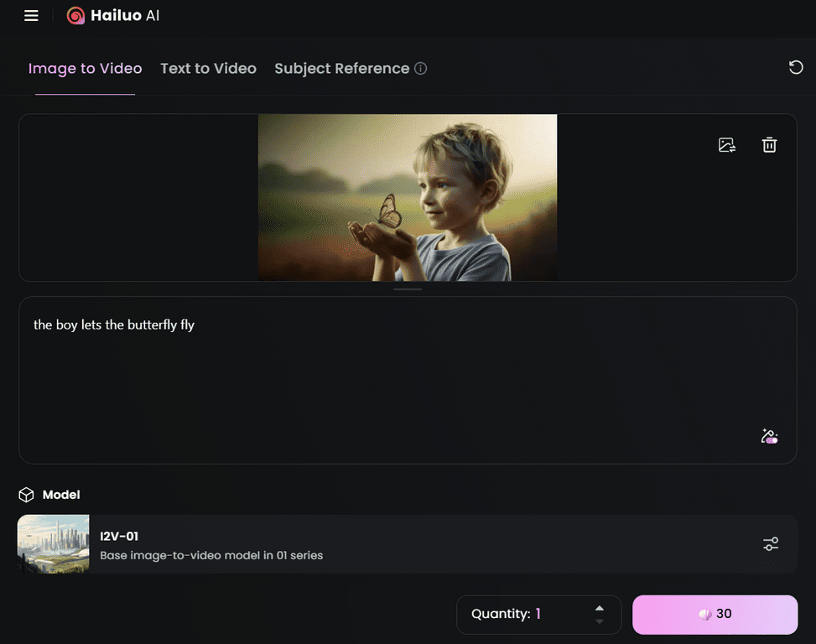Switch to Text to Video tab
The image size is (816, 644).
click(208, 69)
